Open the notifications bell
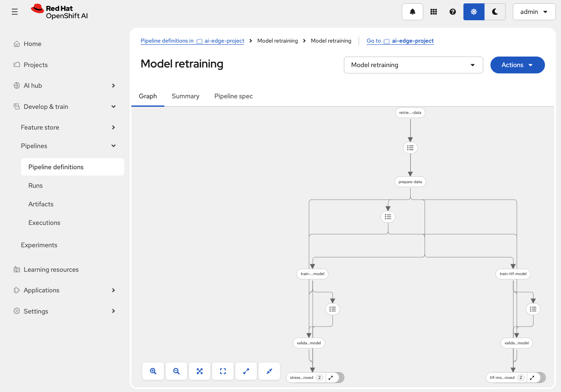Viewport: 561px width, 392px height. point(412,12)
